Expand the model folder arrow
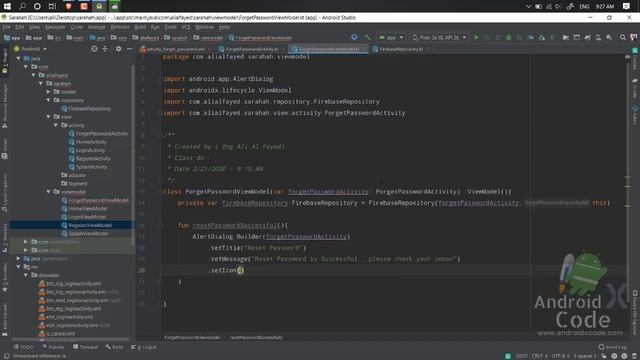This screenshot has height=360, width=640. tap(49, 92)
